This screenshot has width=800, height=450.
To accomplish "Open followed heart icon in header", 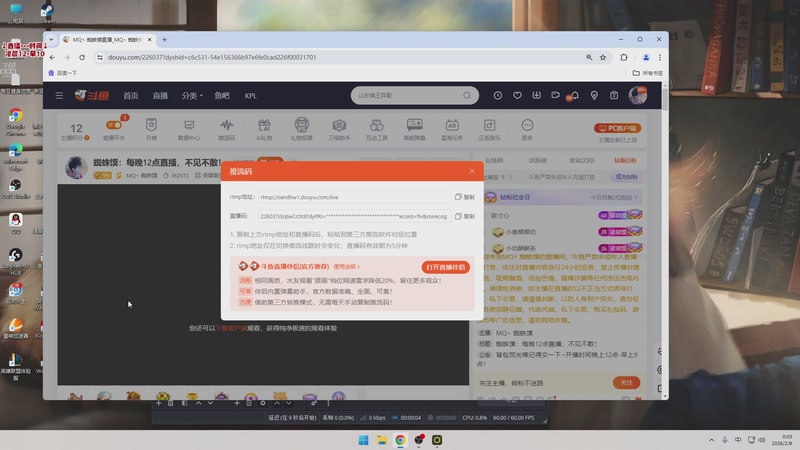I will point(517,95).
